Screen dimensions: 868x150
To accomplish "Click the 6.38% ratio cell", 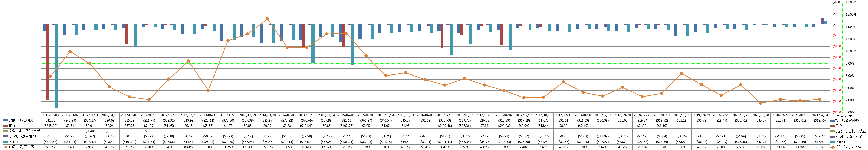I will coord(682,147).
